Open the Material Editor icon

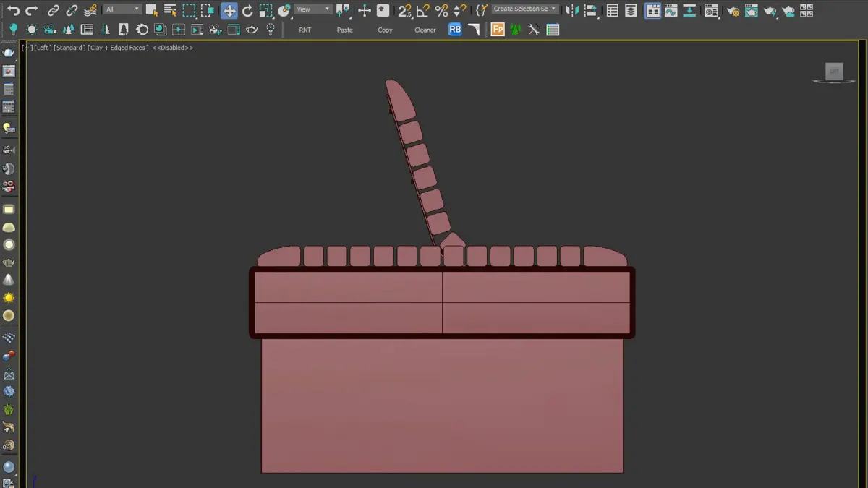tap(712, 10)
